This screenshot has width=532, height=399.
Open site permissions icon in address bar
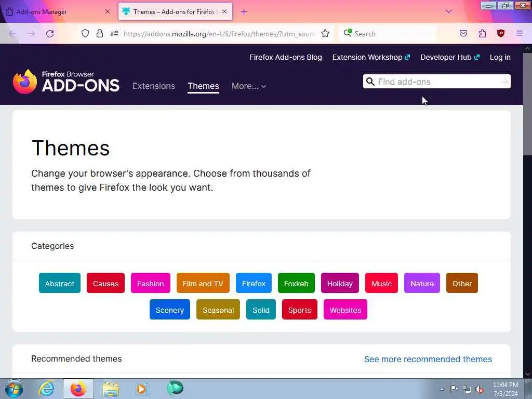pyautogui.click(x=114, y=33)
